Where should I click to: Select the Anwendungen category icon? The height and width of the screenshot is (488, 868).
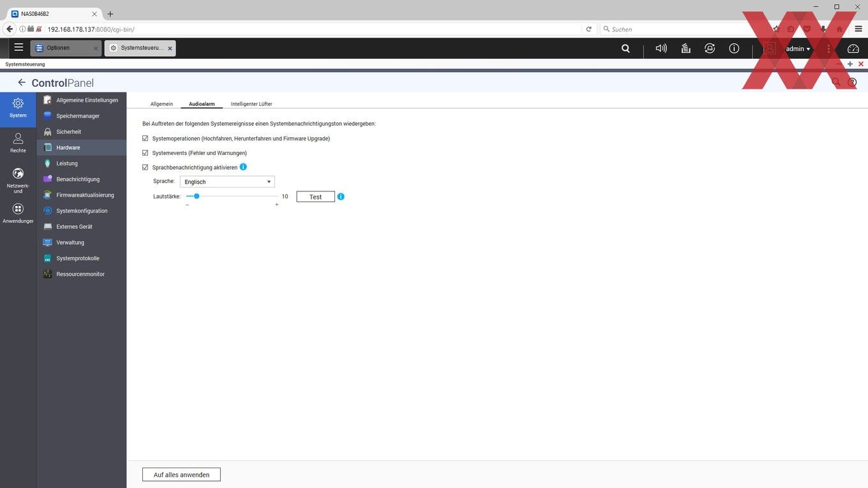pos(18,209)
